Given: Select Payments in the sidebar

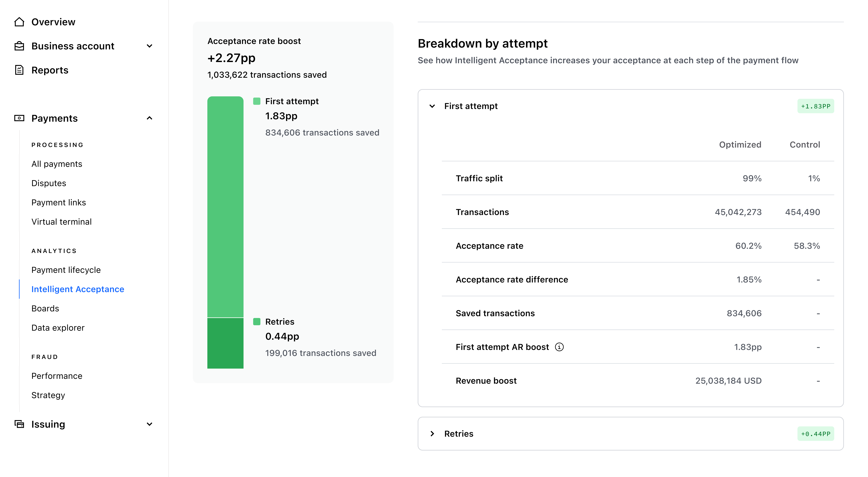Looking at the screenshot, I should (55, 118).
